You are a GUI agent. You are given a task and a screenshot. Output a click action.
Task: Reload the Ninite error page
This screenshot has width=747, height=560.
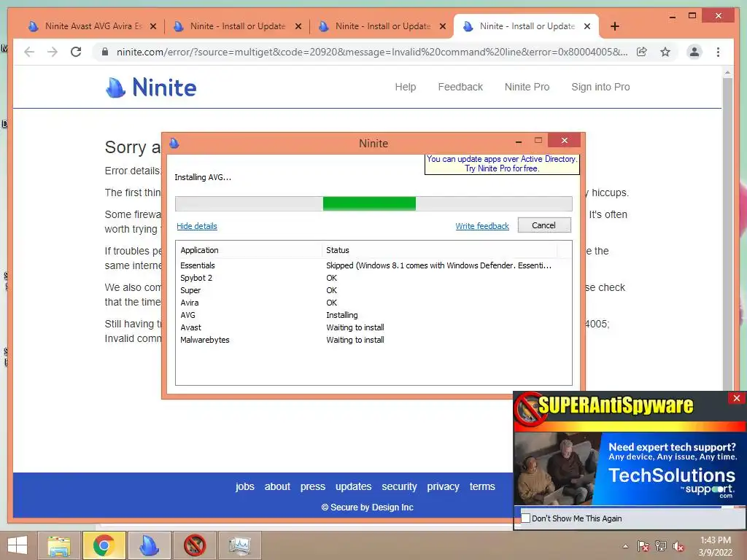click(x=76, y=52)
